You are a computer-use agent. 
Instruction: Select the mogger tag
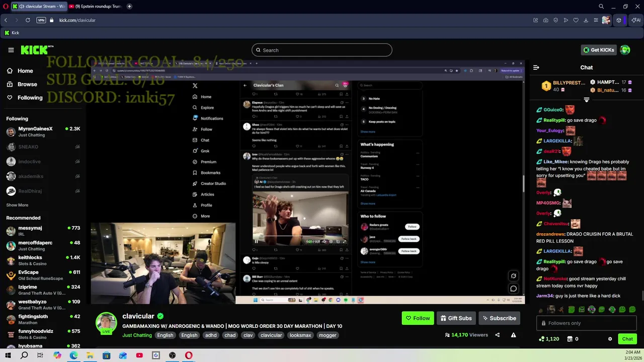coord(328,335)
